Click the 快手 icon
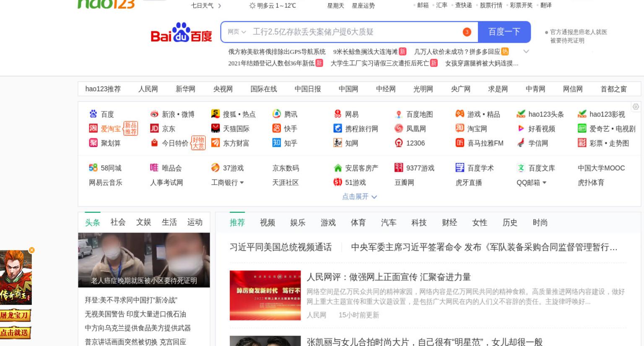The width and height of the screenshot is (644, 346). point(277,128)
